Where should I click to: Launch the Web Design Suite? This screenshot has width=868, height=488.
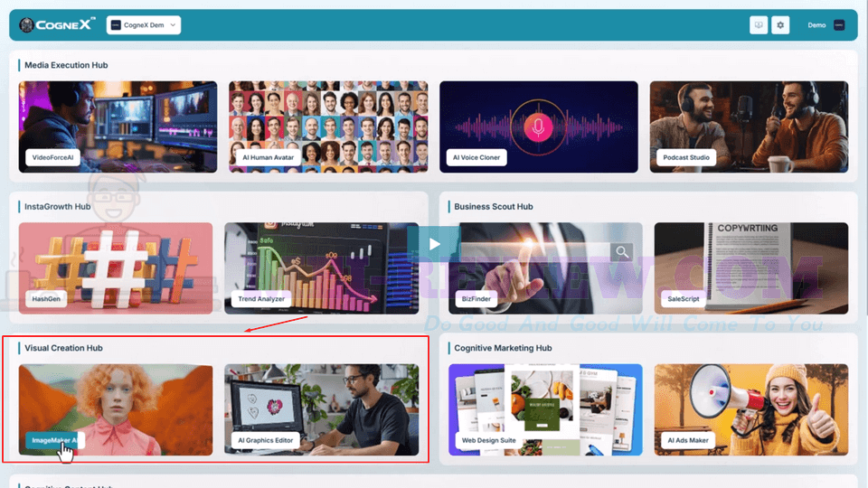click(545, 410)
